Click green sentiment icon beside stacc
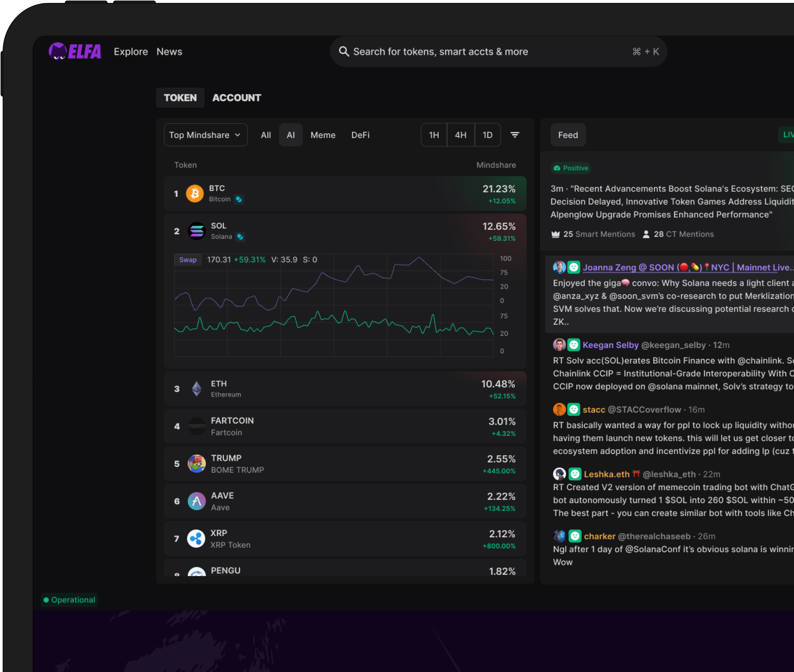794x672 pixels. pos(574,409)
